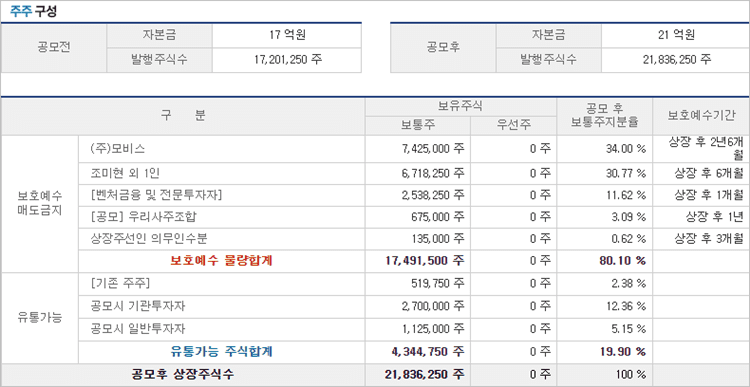
Task: Click the [공모] 우리사주조합 row name
Action: click(x=143, y=217)
